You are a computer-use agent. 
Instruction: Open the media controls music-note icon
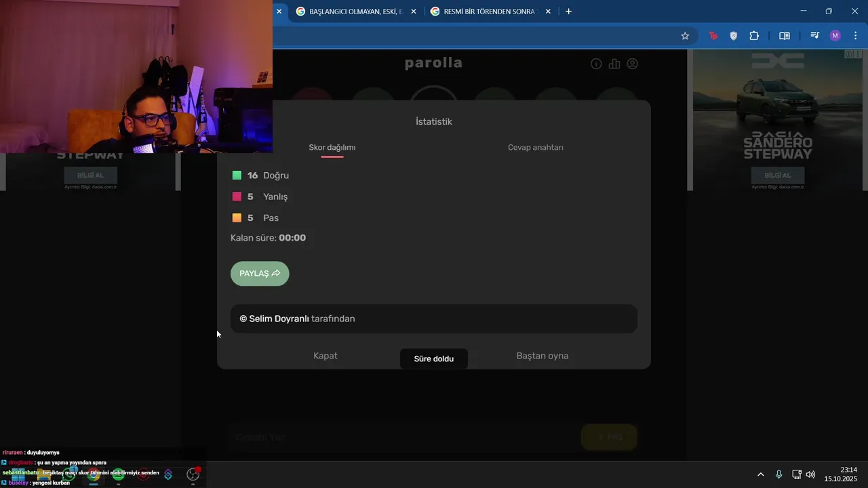pos(815,36)
